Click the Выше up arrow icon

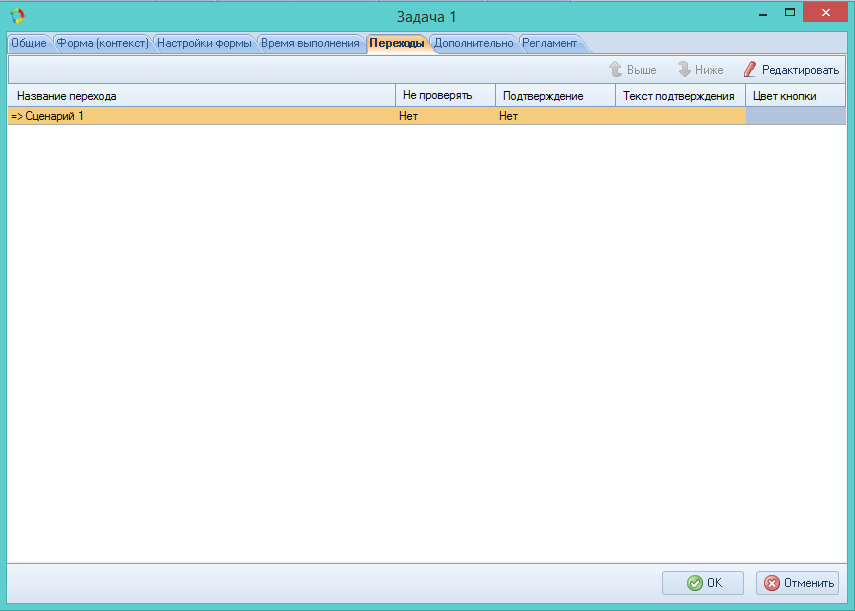point(616,70)
